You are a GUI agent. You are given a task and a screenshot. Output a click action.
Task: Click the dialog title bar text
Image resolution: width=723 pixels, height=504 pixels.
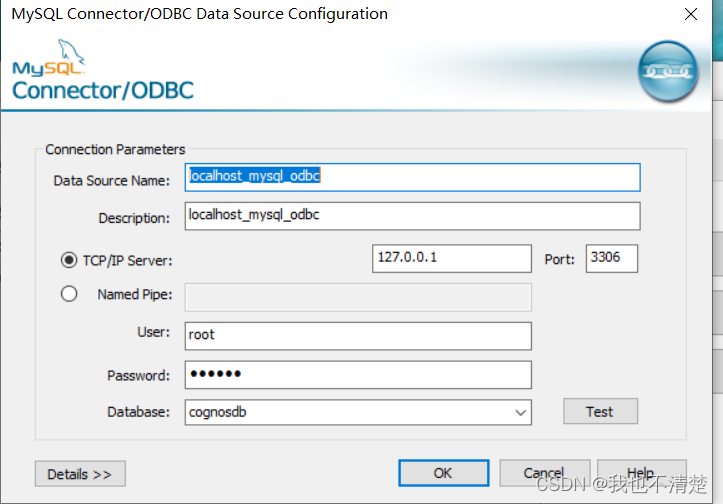click(x=200, y=14)
